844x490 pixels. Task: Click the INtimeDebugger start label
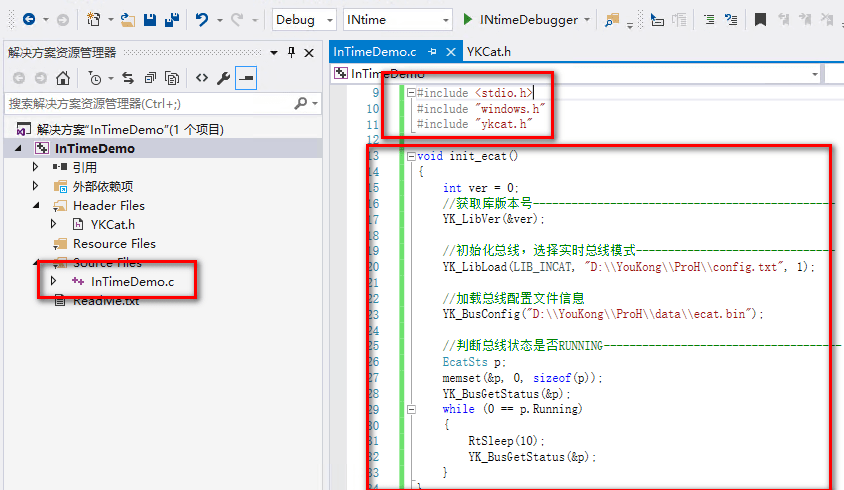click(529, 20)
